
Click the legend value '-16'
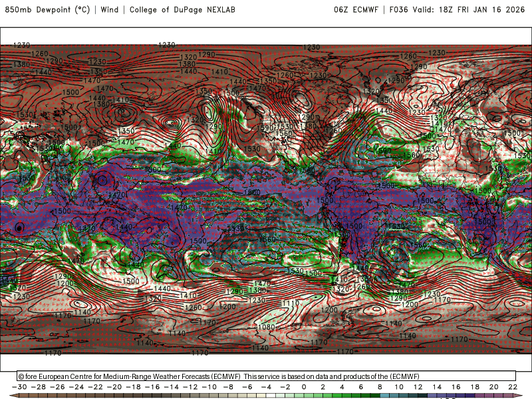152,387
